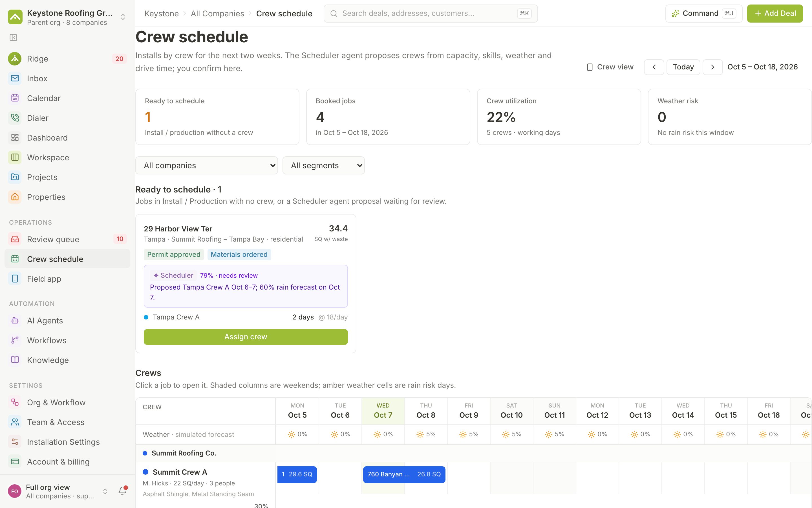Open Properties

point(67,197)
